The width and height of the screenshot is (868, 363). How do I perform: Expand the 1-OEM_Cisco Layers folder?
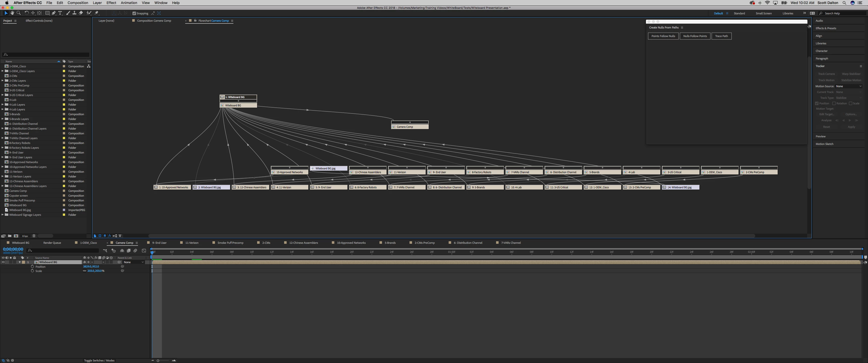(x=3, y=71)
